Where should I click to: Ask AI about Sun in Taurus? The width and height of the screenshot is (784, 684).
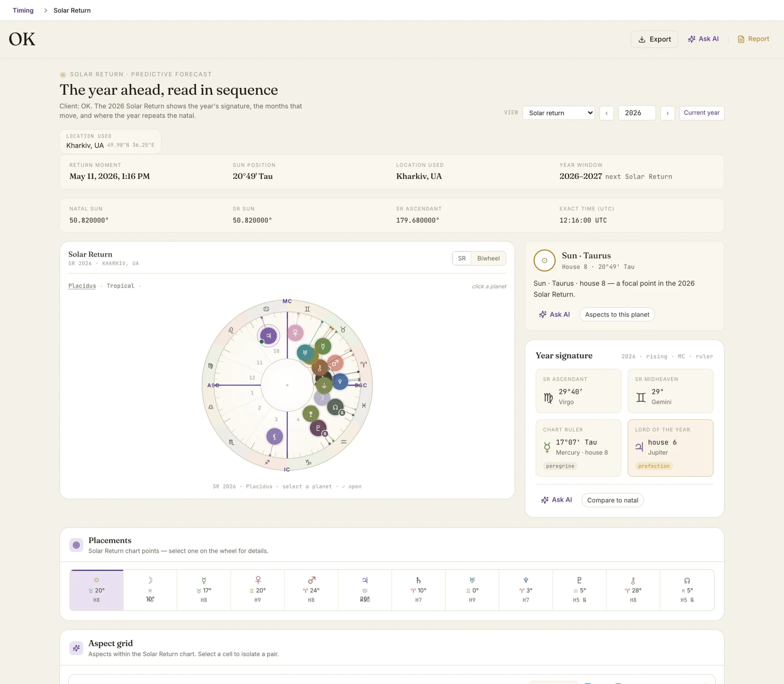(x=554, y=314)
